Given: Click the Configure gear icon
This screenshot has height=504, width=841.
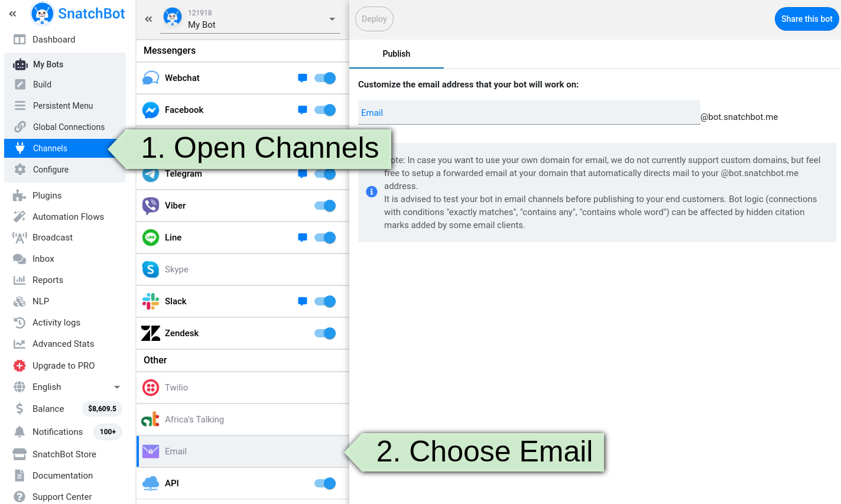Looking at the screenshot, I should [x=20, y=170].
